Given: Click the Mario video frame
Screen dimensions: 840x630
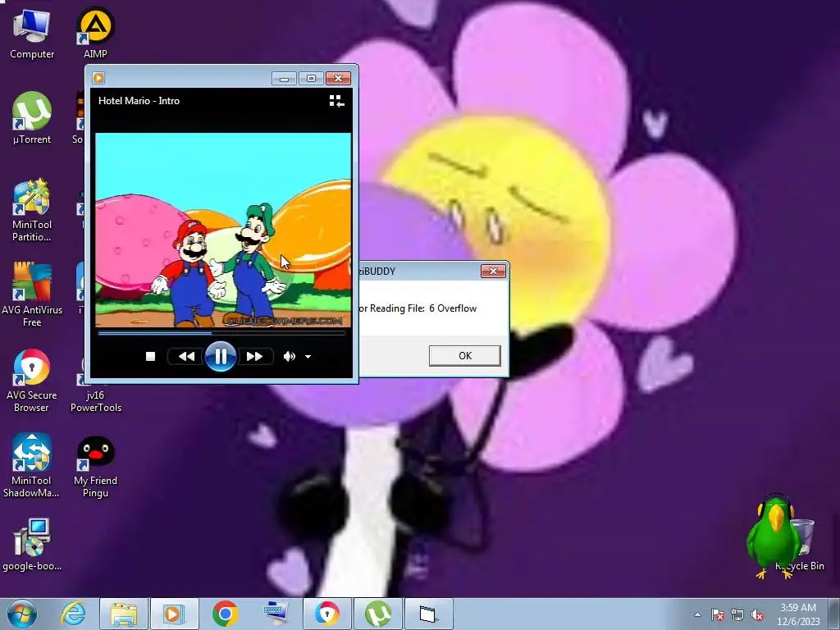Looking at the screenshot, I should pyautogui.click(x=223, y=230).
